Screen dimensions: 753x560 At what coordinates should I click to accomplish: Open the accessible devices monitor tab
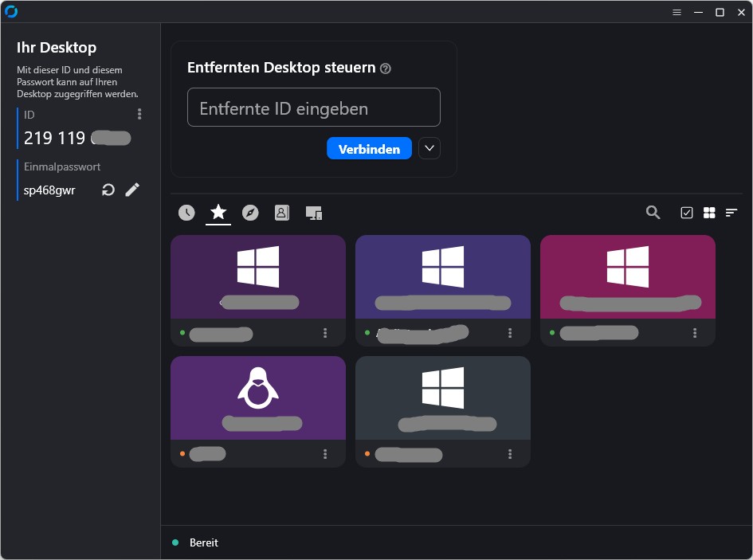point(314,213)
